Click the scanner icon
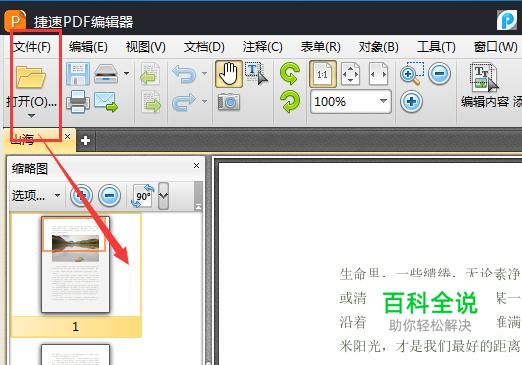The height and width of the screenshot is (365, 522). pos(106,74)
